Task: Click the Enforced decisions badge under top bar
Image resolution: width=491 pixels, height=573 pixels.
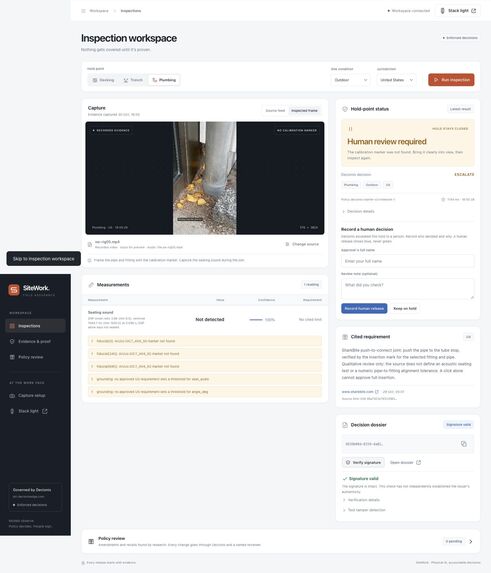Action: 460,38
